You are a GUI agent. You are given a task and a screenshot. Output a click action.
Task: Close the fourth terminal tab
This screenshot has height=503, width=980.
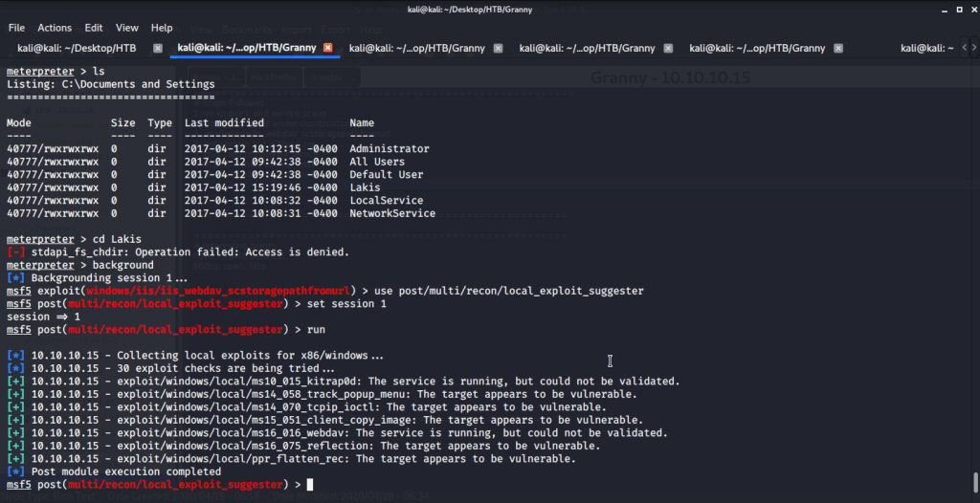click(x=669, y=48)
